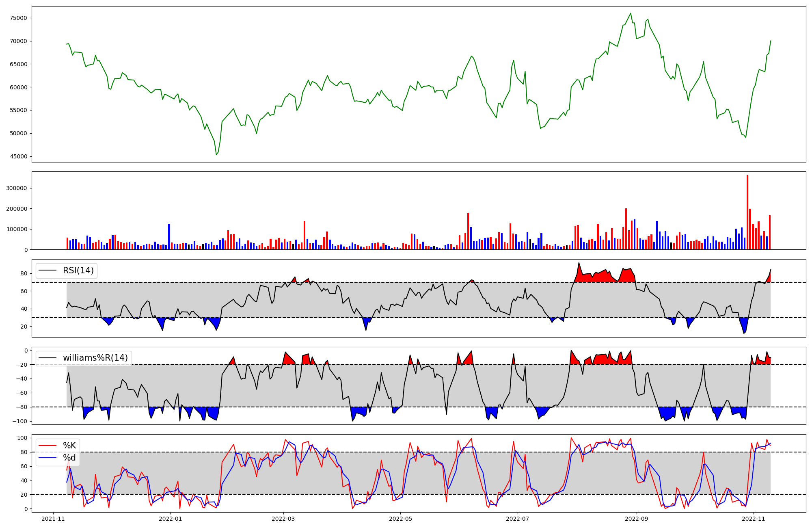Click the -100 label on Williams %R axis
The image size is (812, 528).
20,421
